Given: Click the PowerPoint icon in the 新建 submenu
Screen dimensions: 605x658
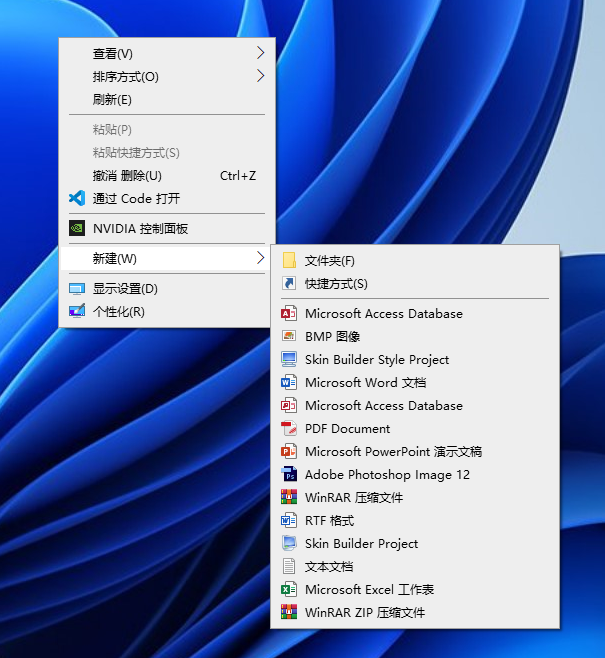Looking at the screenshot, I should [x=289, y=451].
